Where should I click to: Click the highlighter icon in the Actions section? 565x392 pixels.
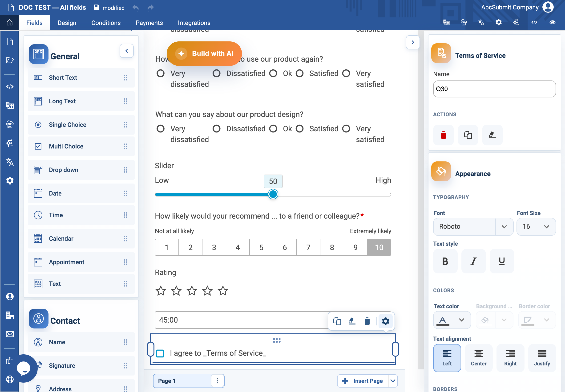click(492, 135)
